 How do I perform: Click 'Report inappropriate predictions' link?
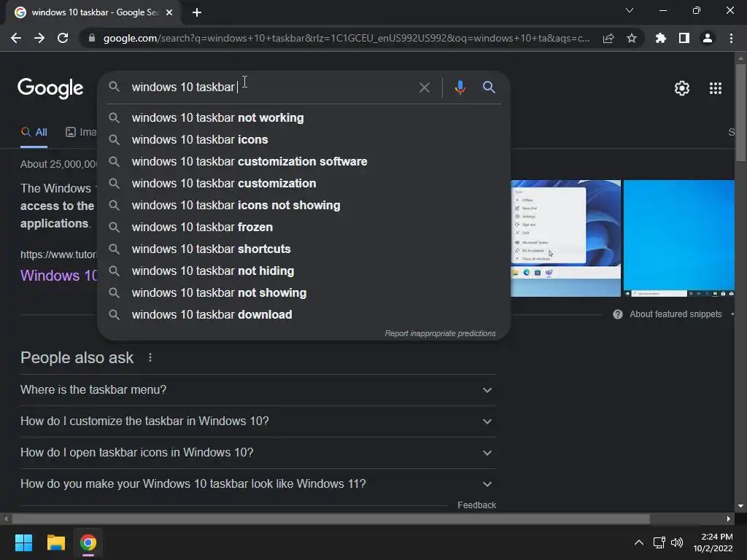[440, 333]
